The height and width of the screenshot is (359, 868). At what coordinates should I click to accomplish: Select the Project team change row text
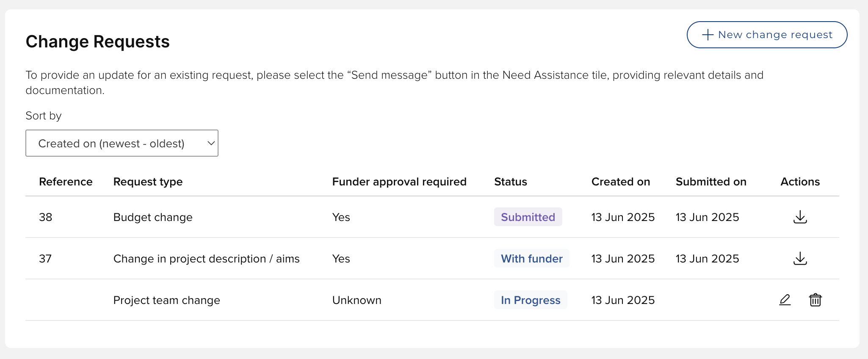[166, 300]
